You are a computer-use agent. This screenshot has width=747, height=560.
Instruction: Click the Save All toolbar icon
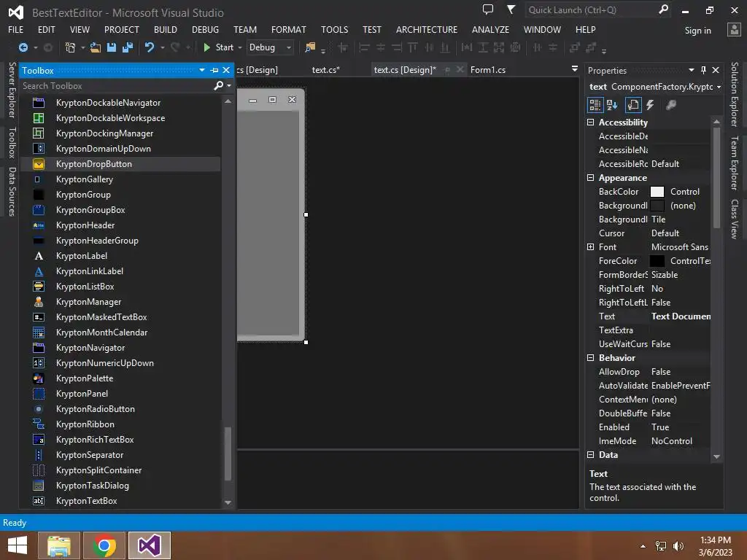128,47
